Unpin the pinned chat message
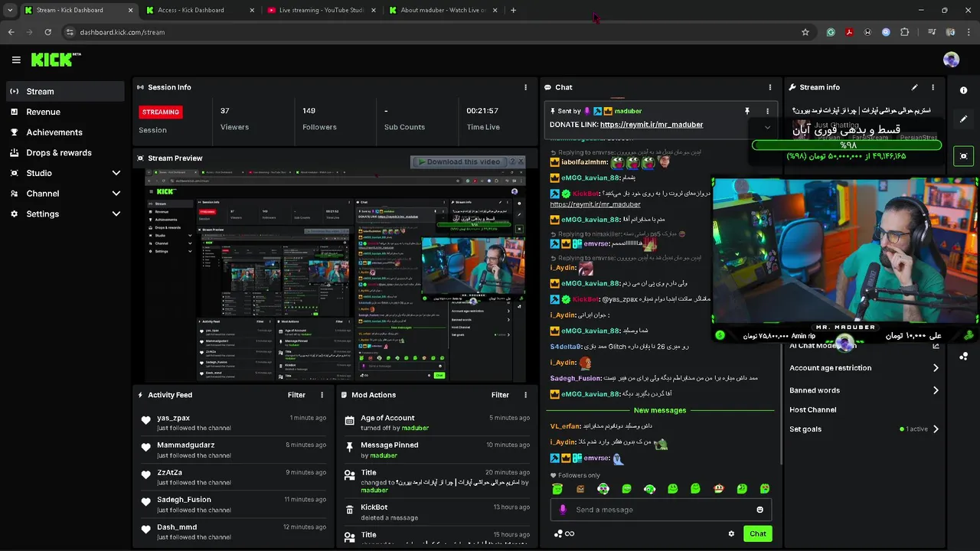The image size is (980, 551). [747, 111]
